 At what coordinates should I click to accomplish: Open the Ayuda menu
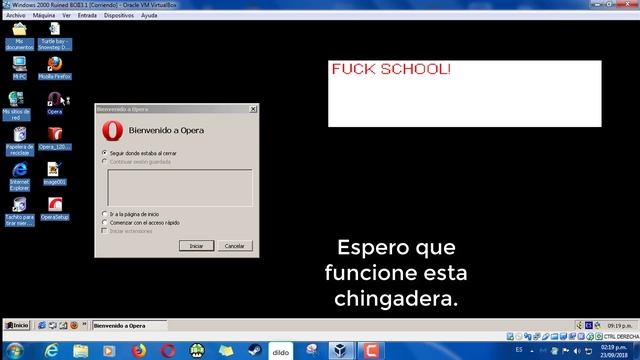point(149,16)
